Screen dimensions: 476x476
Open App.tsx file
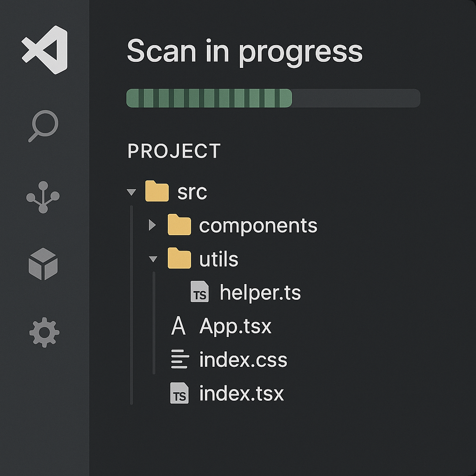[x=235, y=326]
